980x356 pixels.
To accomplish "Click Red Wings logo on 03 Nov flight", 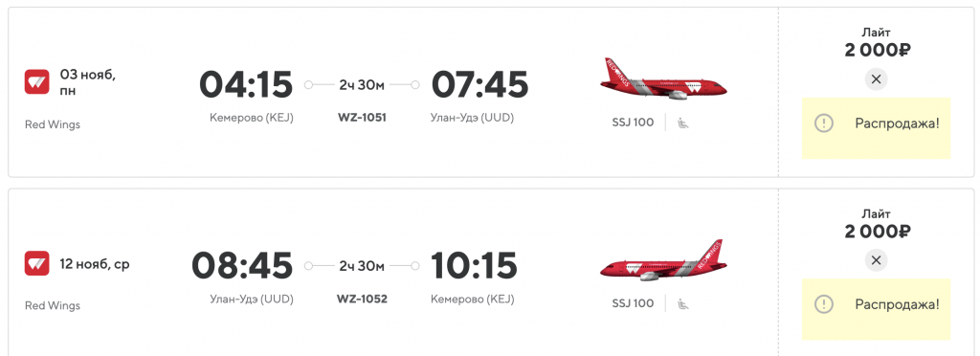I will [x=37, y=82].
